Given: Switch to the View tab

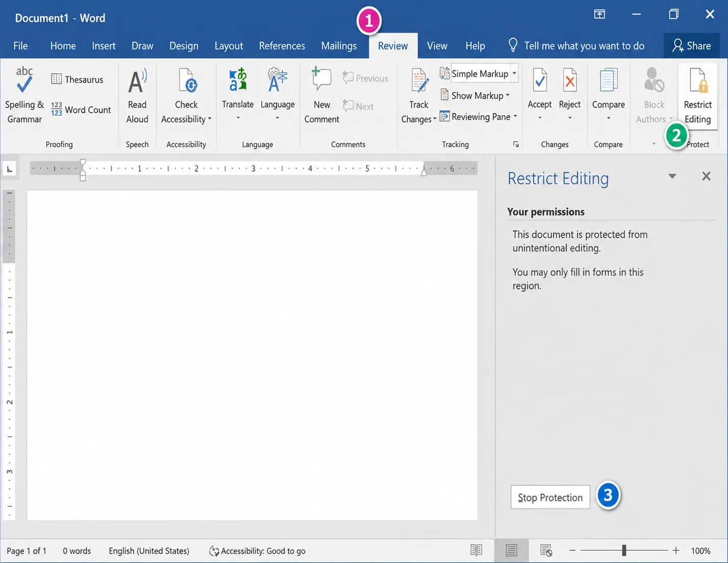Looking at the screenshot, I should pyautogui.click(x=437, y=45).
